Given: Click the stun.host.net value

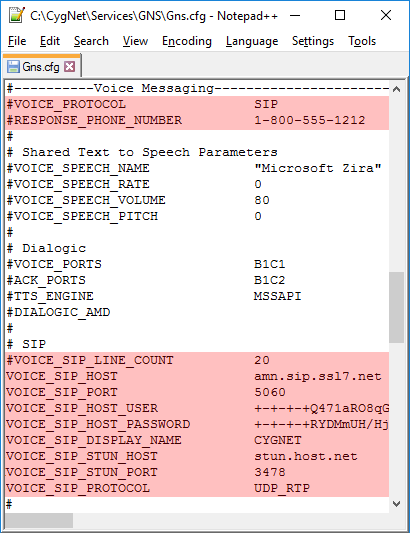Looking at the screenshot, I should [x=306, y=455].
